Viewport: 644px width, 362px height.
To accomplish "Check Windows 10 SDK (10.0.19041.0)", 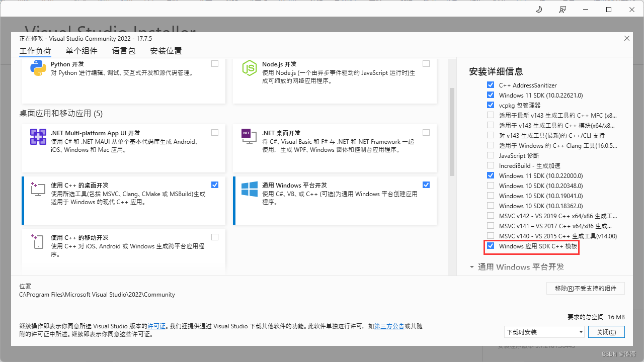I will click(491, 196).
